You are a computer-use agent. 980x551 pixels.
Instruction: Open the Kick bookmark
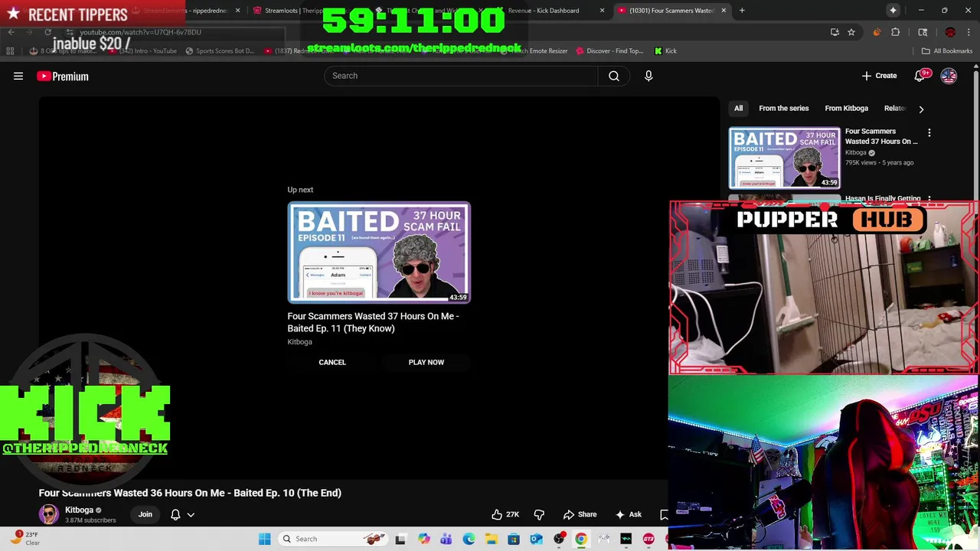tap(665, 51)
